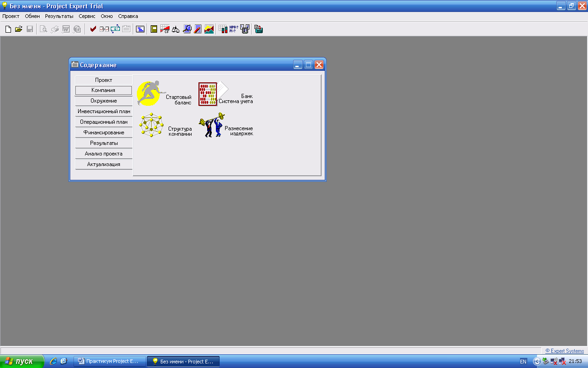Click the blue arrows recalculation icon
Screen dimensions: 588x368
click(115, 29)
